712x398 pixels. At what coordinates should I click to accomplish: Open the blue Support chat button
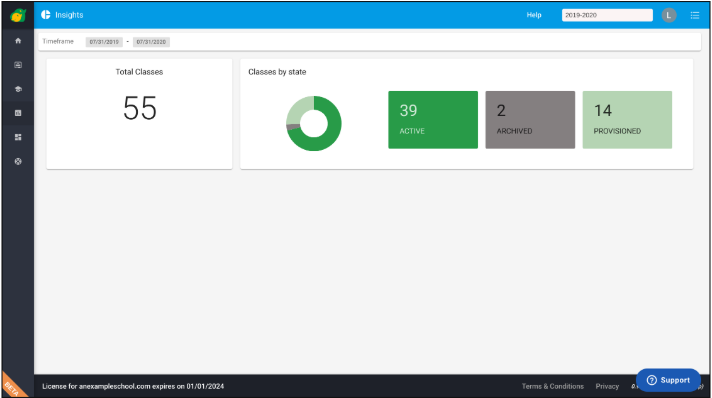(668, 380)
